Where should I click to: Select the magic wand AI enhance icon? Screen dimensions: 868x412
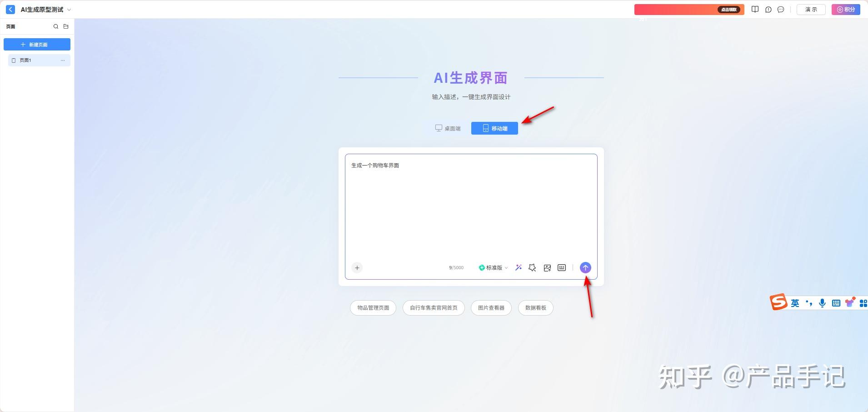(518, 268)
